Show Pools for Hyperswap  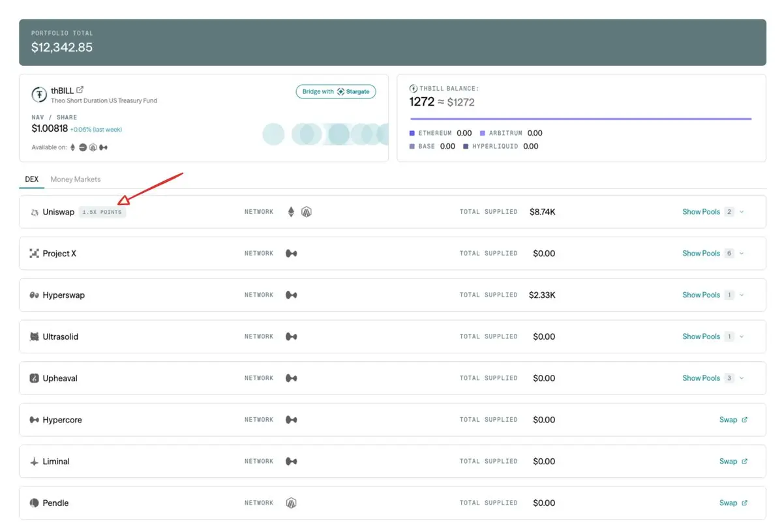pyautogui.click(x=700, y=295)
